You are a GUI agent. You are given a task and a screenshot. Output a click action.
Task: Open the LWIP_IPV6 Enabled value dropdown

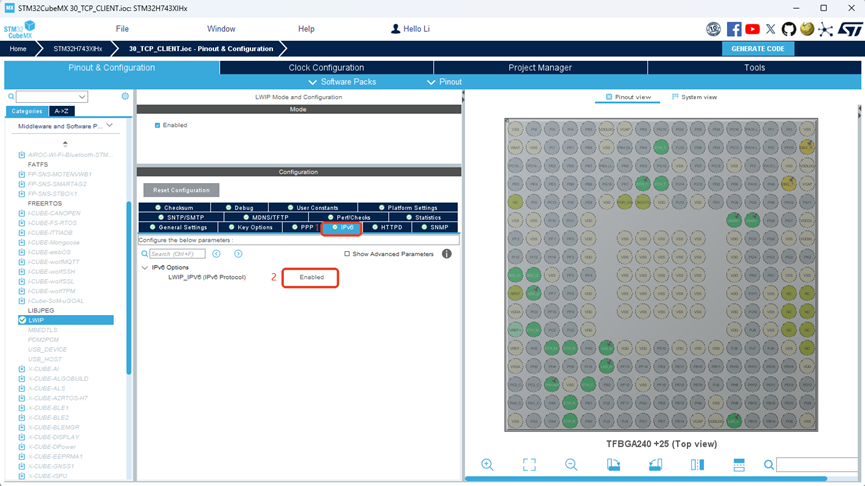tap(311, 277)
